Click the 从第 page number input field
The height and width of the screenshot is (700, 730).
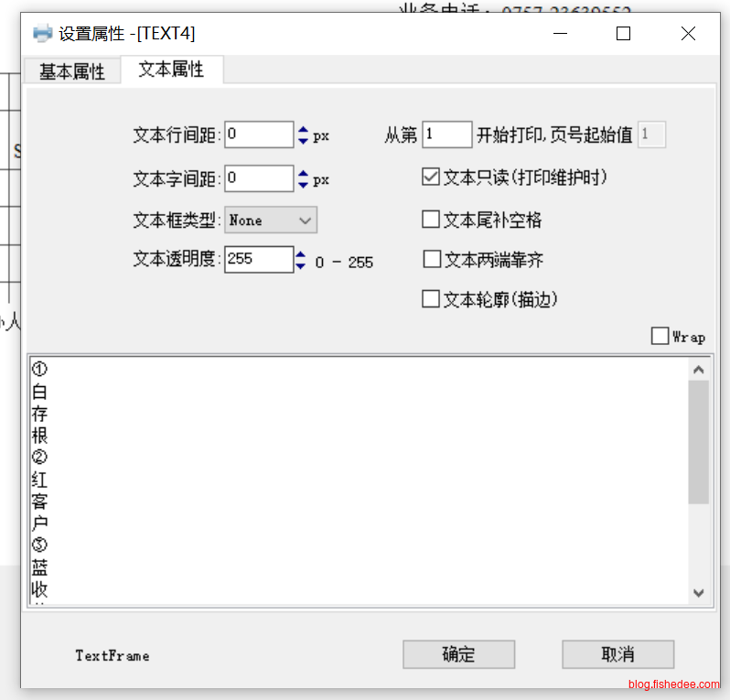(x=446, y=135)
